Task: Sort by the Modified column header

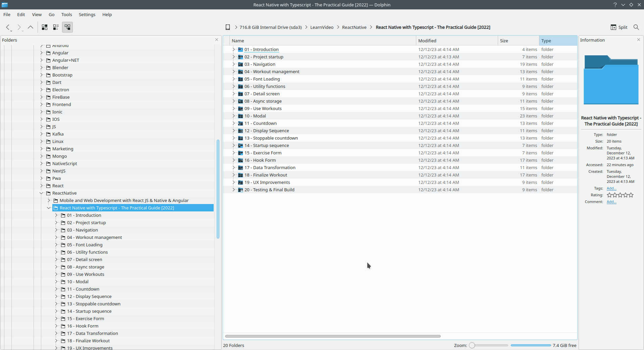Action: point(457,41)
